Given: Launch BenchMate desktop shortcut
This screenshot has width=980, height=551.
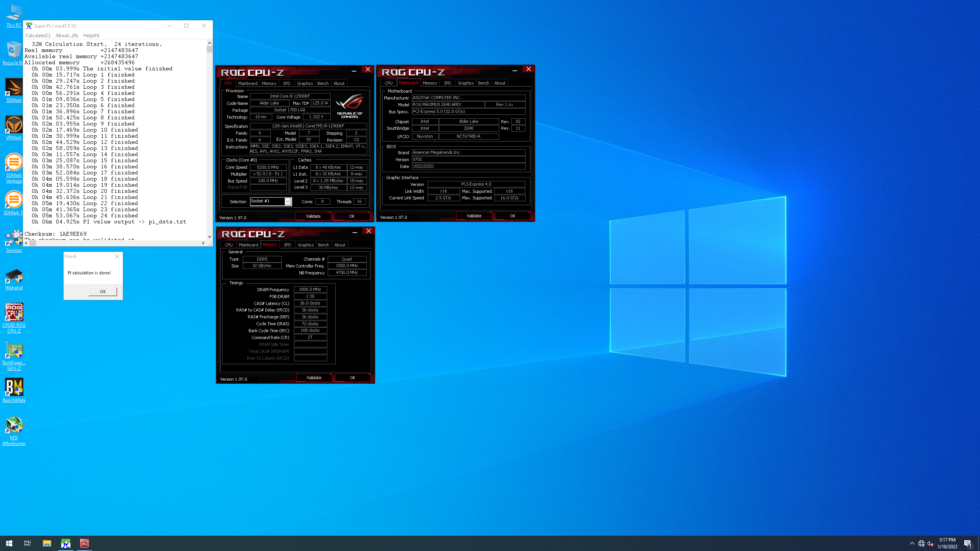Looking at the screenshot, I should (x=14, y=390).
